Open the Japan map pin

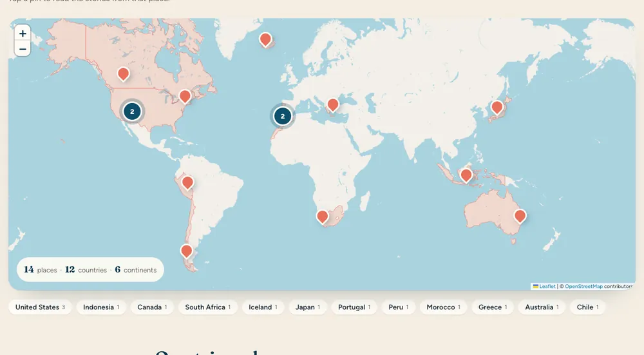tap(497, 107)
